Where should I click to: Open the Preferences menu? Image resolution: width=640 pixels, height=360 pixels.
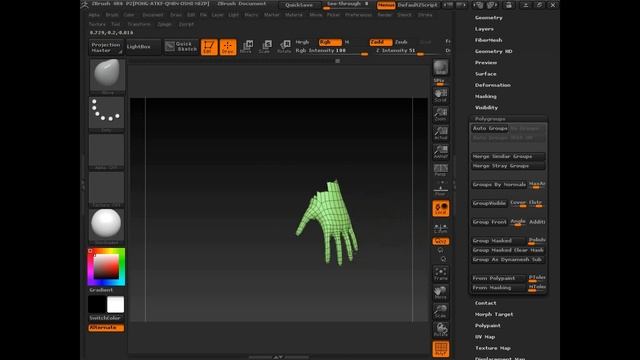(x=358, y=15)
